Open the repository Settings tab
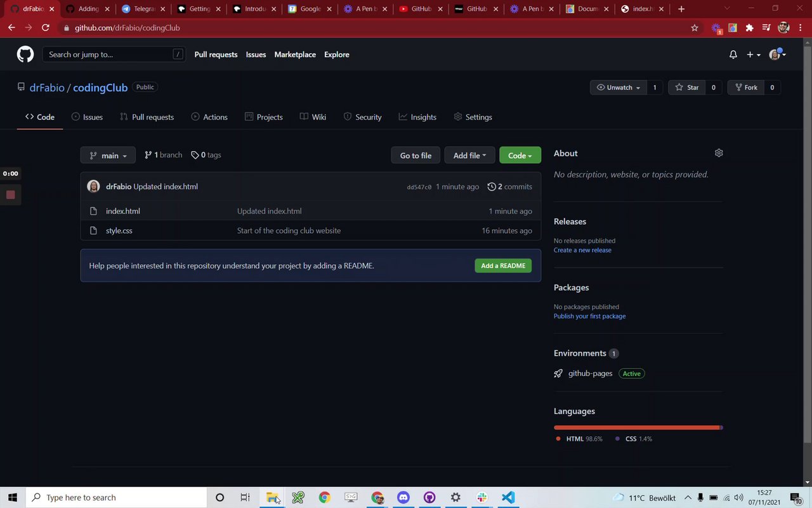 pos(473,117)
